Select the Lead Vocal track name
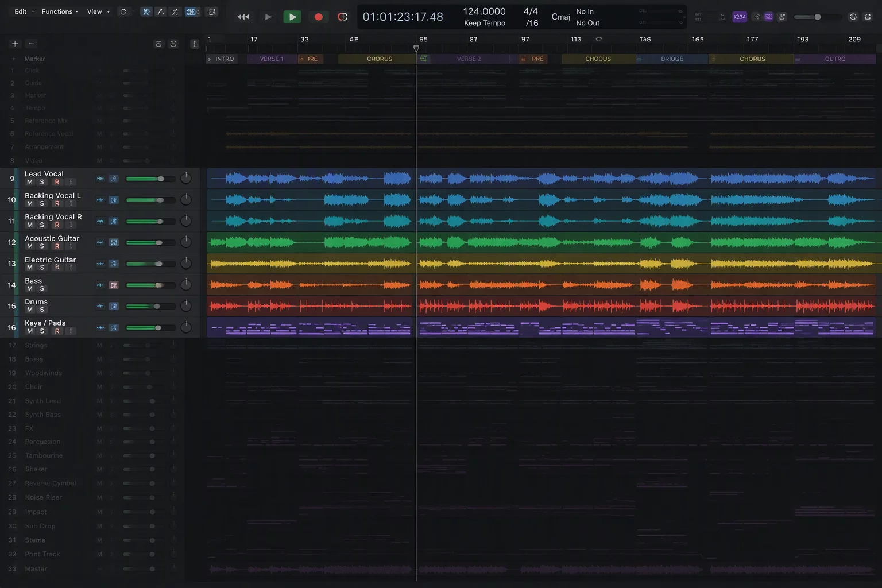 coord(44,173)
